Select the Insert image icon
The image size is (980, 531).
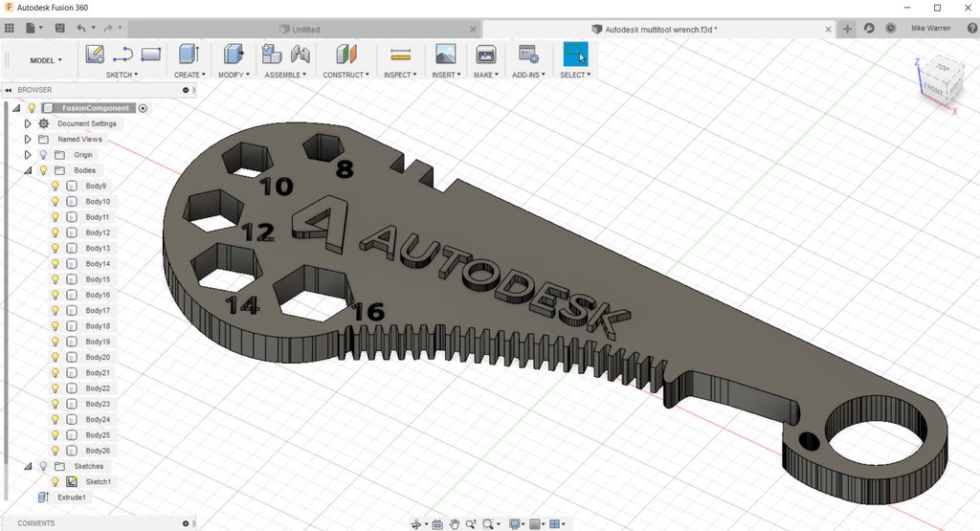tap(446, 55)
